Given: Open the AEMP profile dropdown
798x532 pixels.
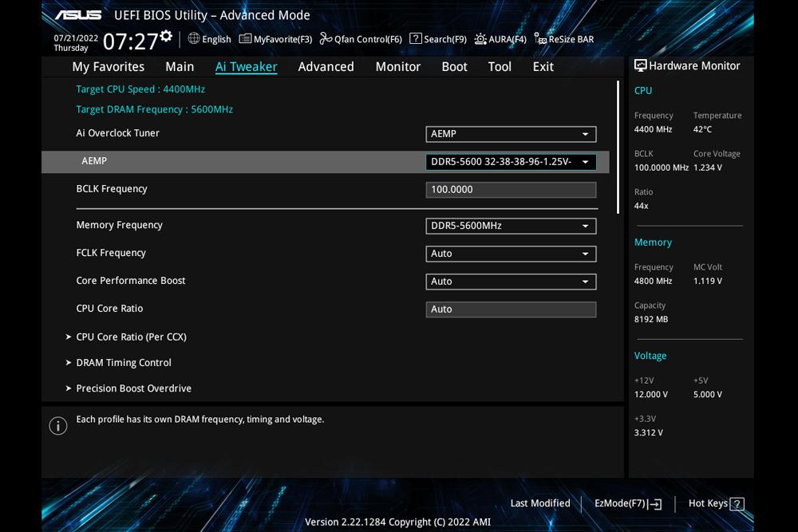Looking at the screenshot, I should (511, 162).
